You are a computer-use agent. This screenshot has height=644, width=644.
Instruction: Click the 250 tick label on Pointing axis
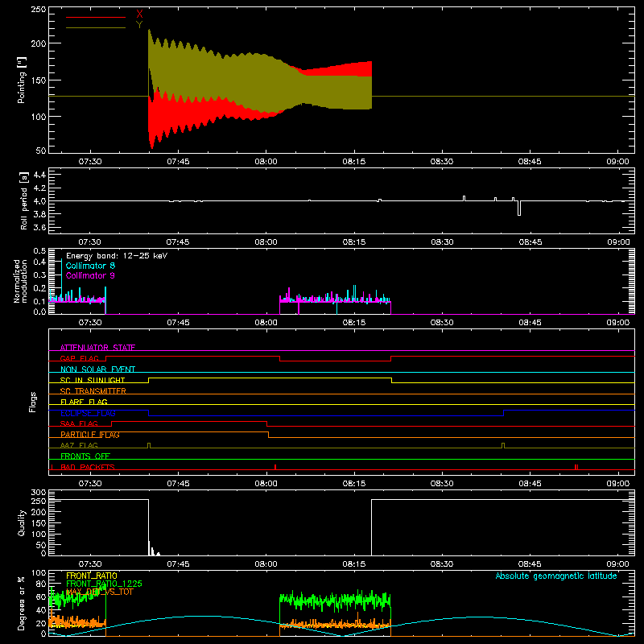pos(39,9)
